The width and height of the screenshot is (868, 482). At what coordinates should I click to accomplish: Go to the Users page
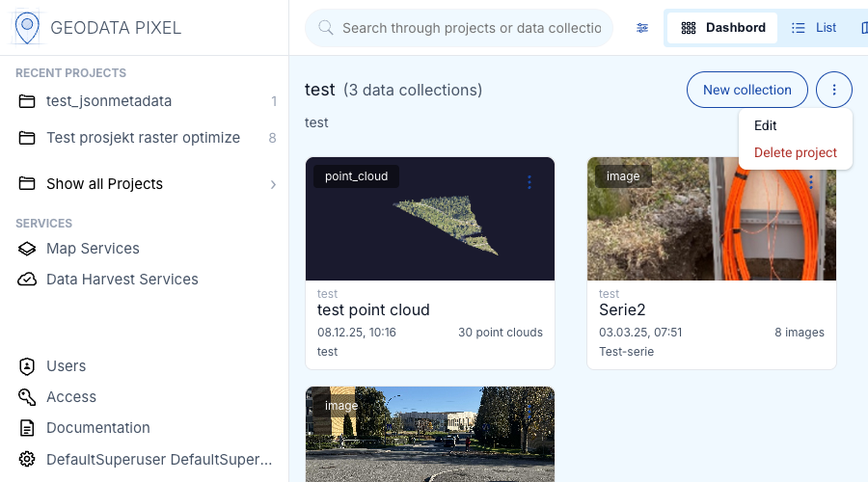pyautogui.click(x=66, y=365)
